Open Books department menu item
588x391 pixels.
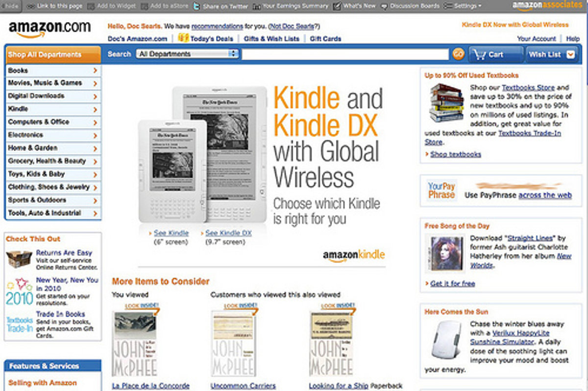pos(53,71)
